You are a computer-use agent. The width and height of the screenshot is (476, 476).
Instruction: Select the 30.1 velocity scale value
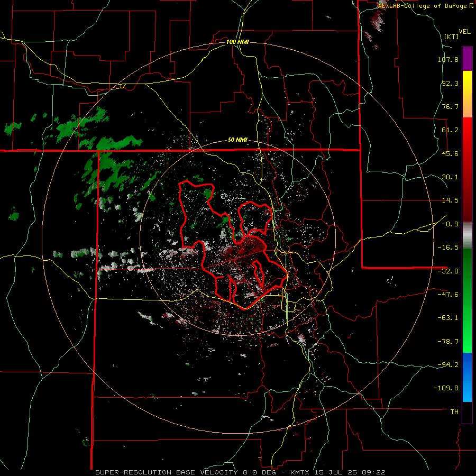tap(450, 177)
